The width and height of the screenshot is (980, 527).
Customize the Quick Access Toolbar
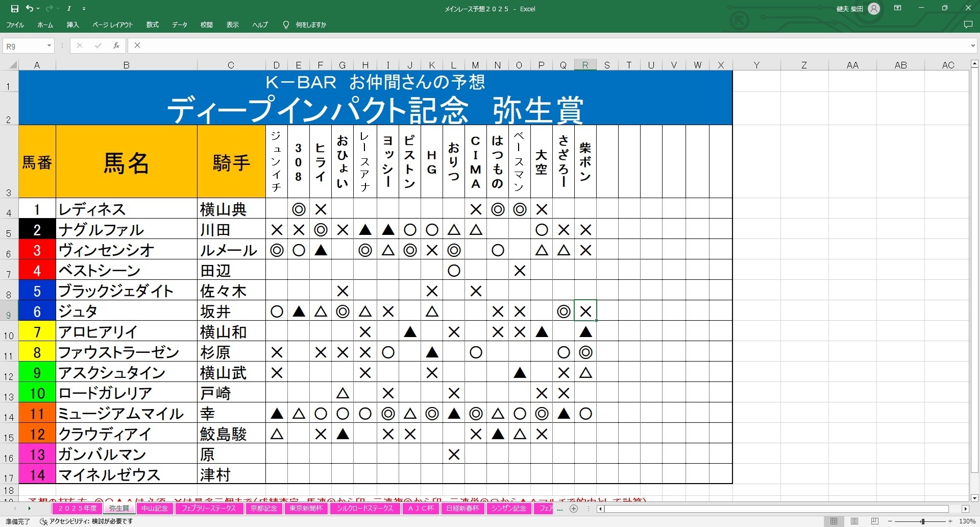[x=84, y=9]
